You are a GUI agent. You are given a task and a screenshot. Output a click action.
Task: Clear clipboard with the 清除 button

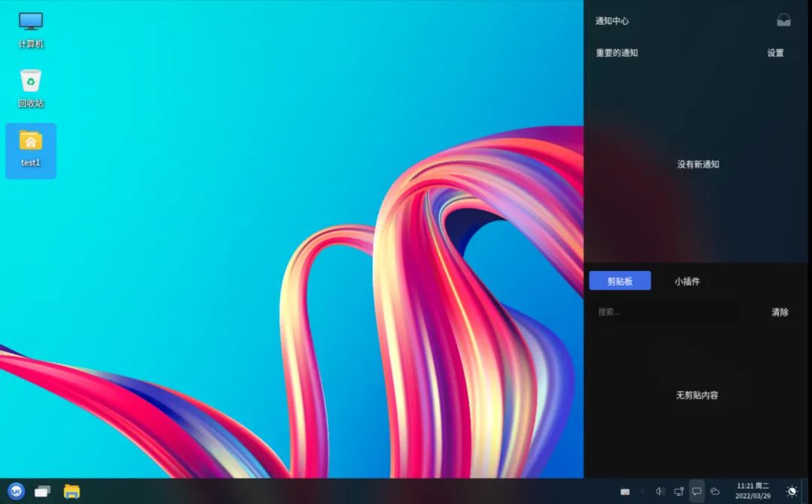780,312
